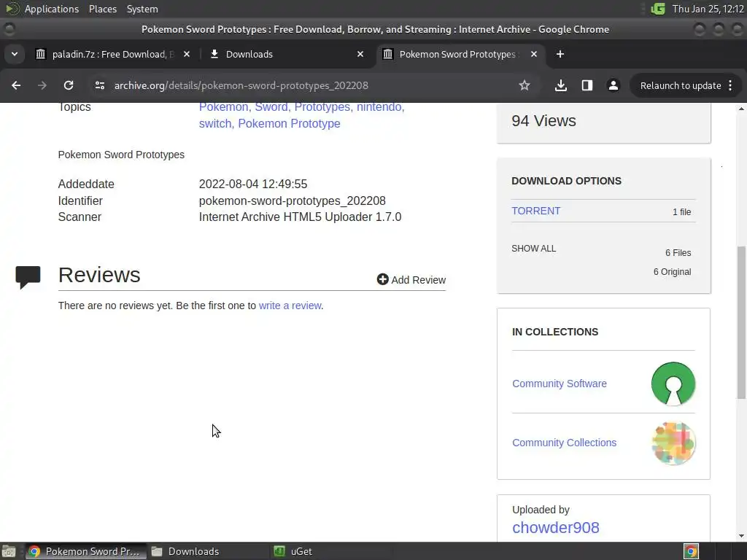
Task: Open the Sword topic link
Action: tap(272, 106)
